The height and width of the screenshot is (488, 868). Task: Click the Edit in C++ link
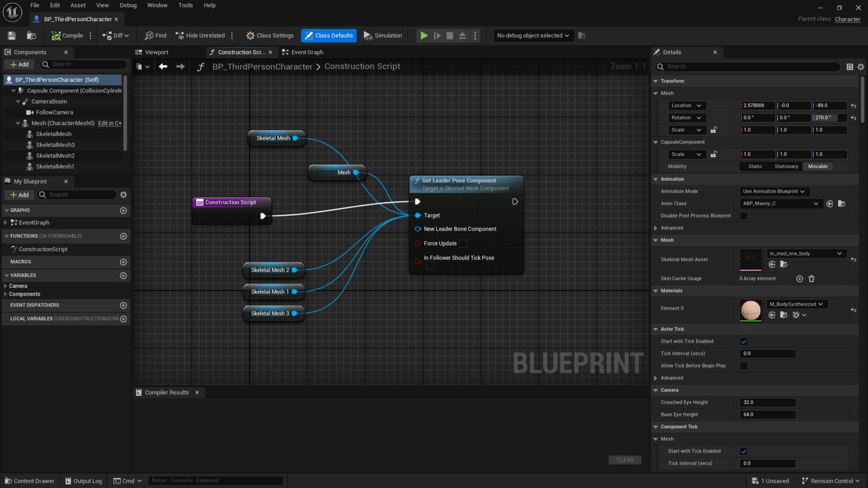(110, 124)
